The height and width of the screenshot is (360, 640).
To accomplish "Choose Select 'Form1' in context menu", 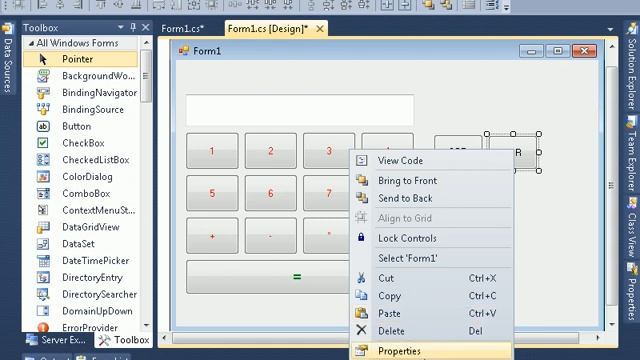I will tap(431, 258).
